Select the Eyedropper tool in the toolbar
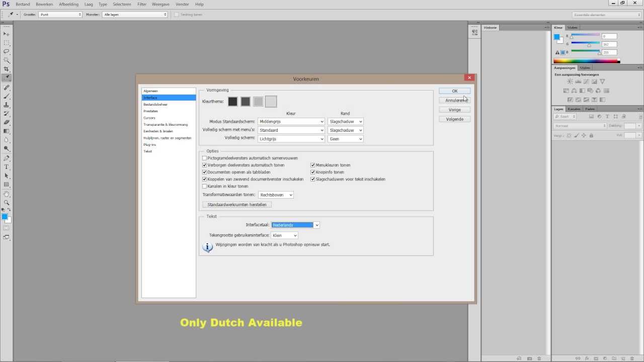644x362 pixels. click(x=7, y=78)
